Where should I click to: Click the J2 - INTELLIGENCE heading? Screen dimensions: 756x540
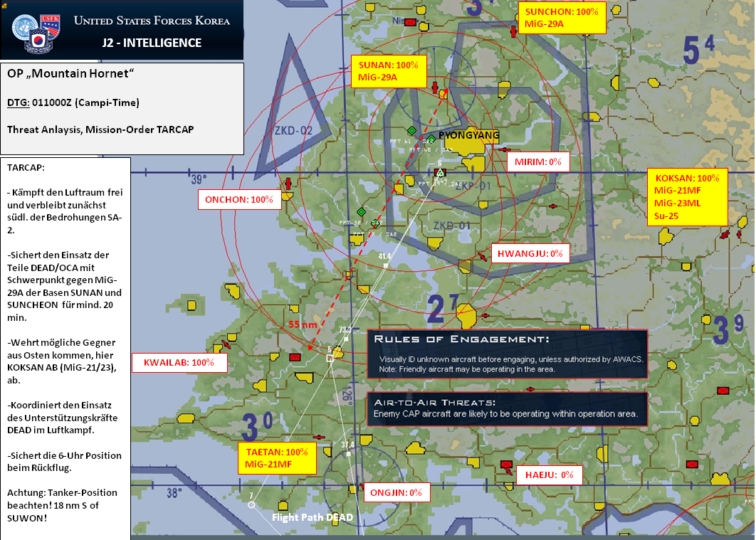(152, 43)
